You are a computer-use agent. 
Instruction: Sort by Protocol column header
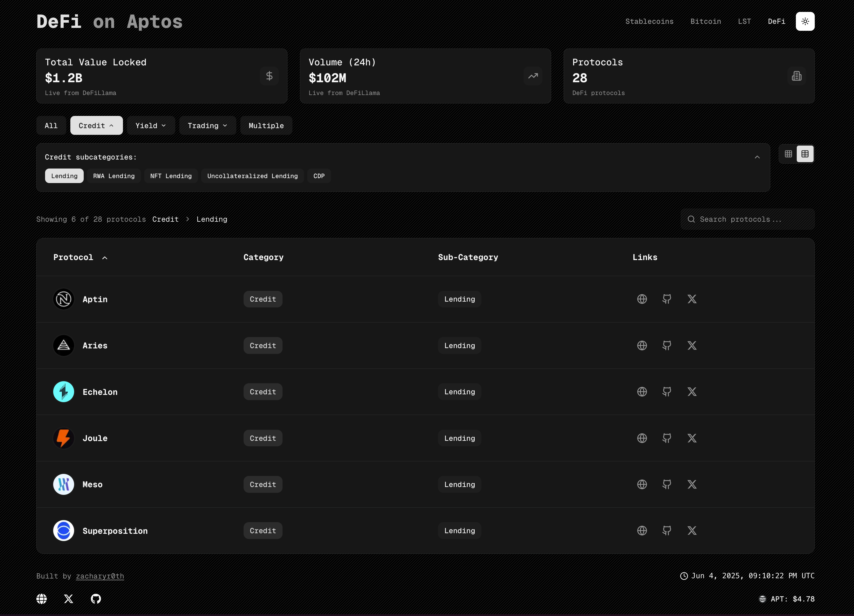pos(80,257)
